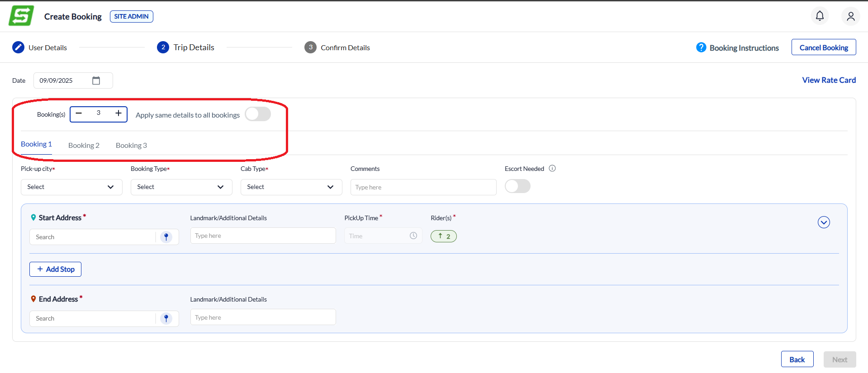This screenshot has width=868, height=373.
Task: Click the Start Address map pin icon
Action: pyautogui.click(x=166, y=237)
